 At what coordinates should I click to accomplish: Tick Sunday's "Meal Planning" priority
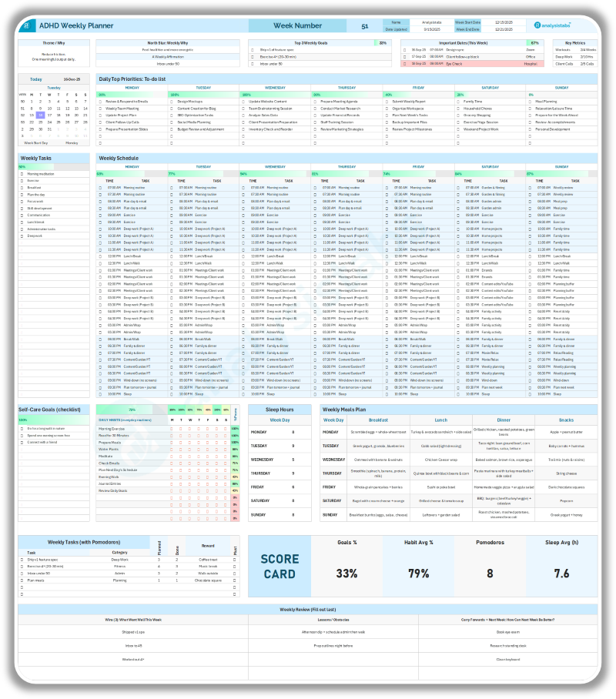[530, 101]
